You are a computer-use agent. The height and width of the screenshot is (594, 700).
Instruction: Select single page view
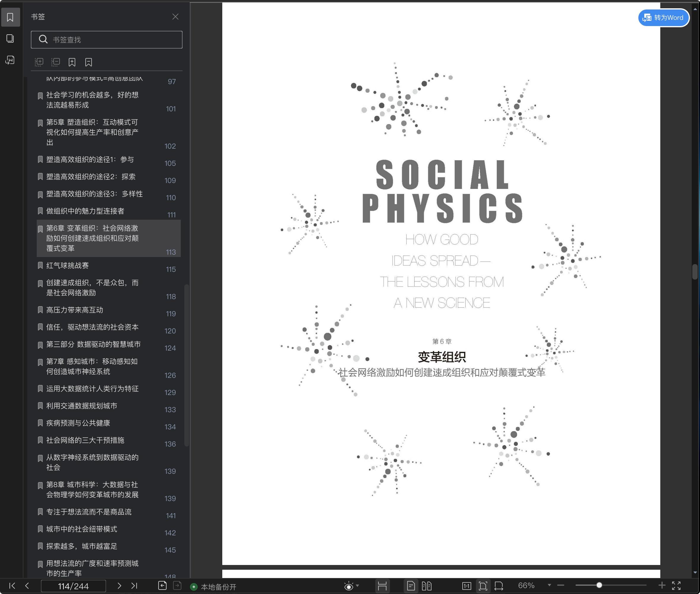click(411, 586)
